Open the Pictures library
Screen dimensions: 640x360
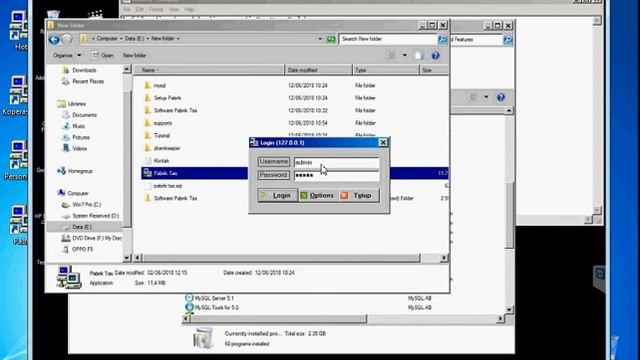point(80,137)
